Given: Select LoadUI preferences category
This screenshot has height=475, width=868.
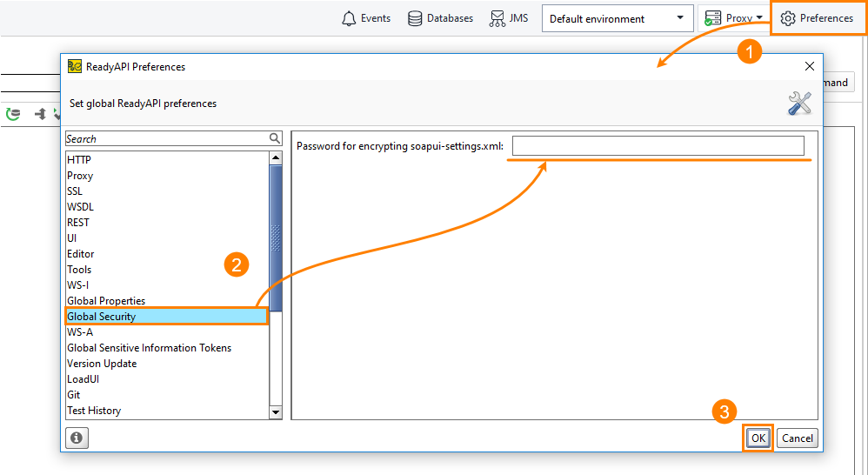Looking at the screenshot, I should (x=167, y=379).
